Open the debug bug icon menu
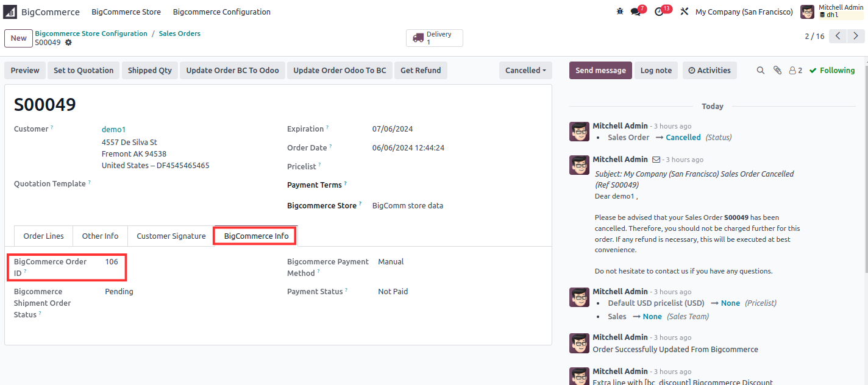Viewport: 868px width, 385px height. (x=620, y=12)
